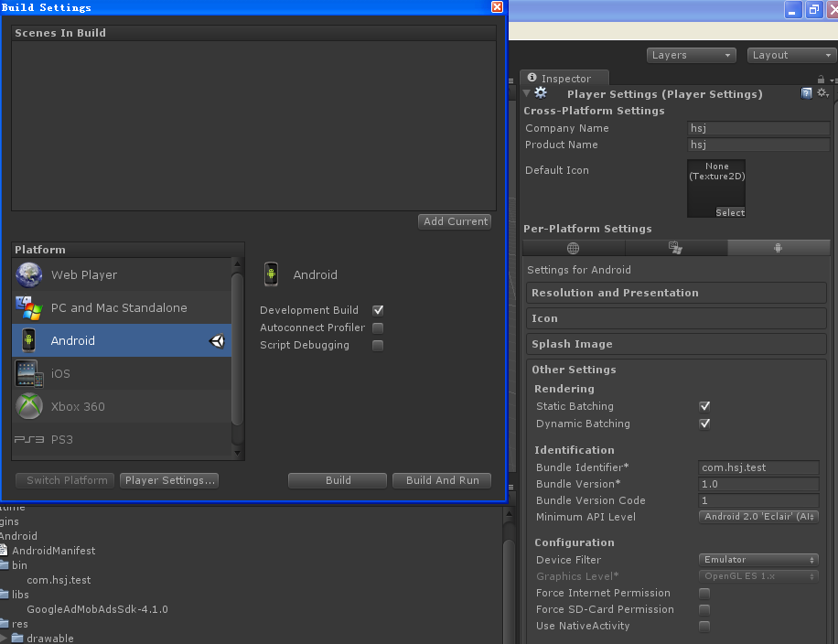Open the Layers dropdown

(x=691, y=55)
